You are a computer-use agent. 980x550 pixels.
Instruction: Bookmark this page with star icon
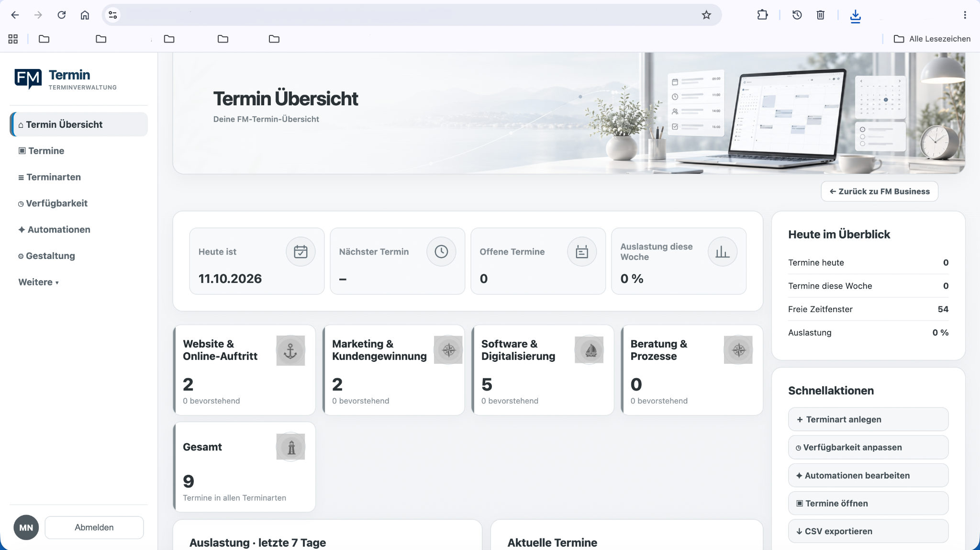[706, 15]
